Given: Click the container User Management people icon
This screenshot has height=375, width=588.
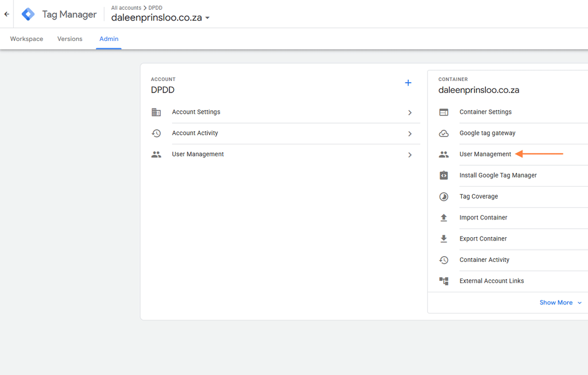Looking at the screenshot, I should [x=444, y=154].
